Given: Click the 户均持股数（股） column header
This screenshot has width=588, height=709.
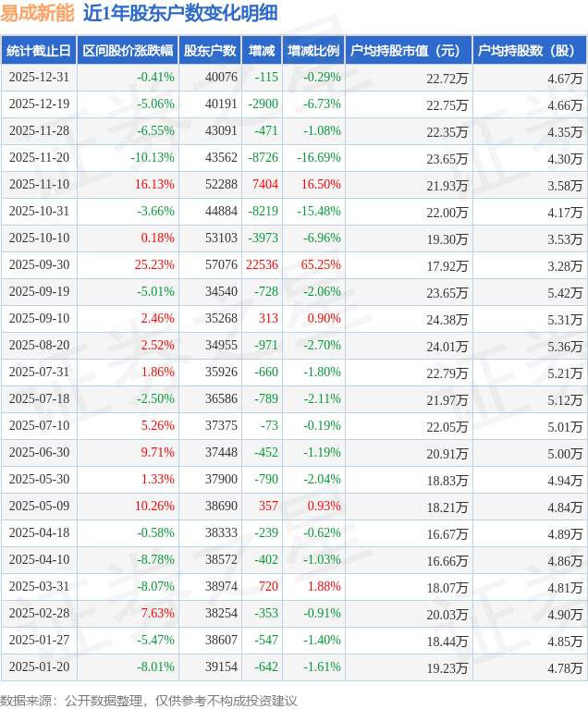Looking at the screenshot, I should [529, 51].
